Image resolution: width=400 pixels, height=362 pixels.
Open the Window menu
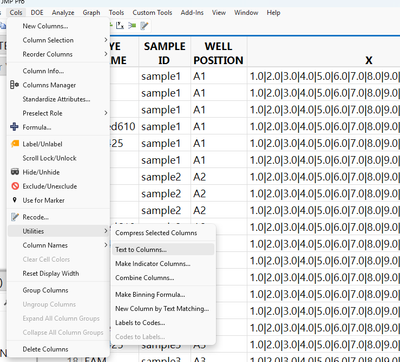(246, 13)
